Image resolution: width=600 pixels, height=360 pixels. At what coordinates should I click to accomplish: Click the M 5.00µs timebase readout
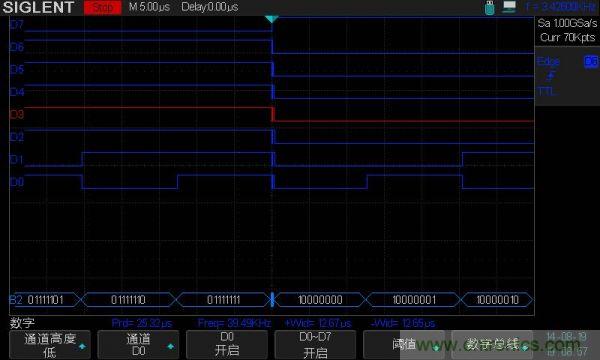[149, 7]
